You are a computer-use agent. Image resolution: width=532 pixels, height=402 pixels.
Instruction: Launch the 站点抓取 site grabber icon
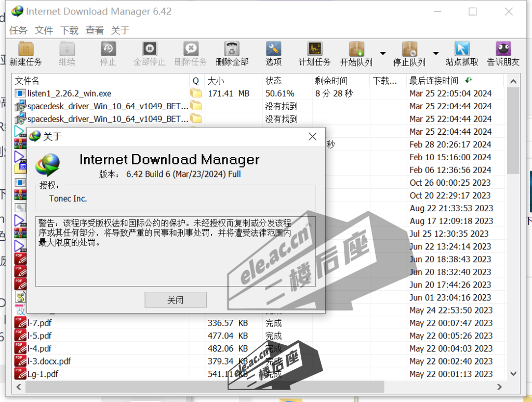click(462, 49)
